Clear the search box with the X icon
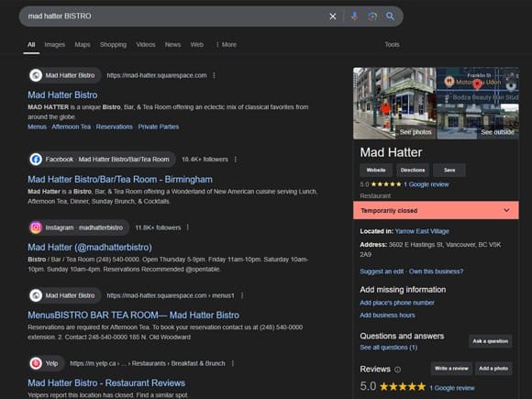Image resolution: width=532 pixels, height=399 pixels. tap(333, 17)
